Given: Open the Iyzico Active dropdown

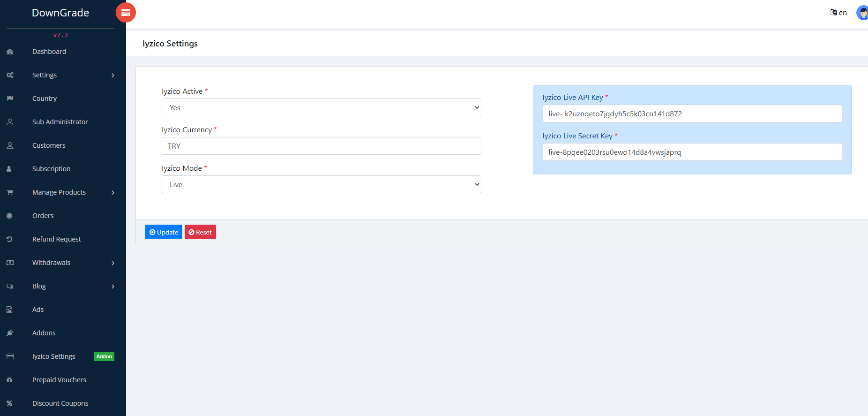Looking at the screenshot, I should point(321,107).
